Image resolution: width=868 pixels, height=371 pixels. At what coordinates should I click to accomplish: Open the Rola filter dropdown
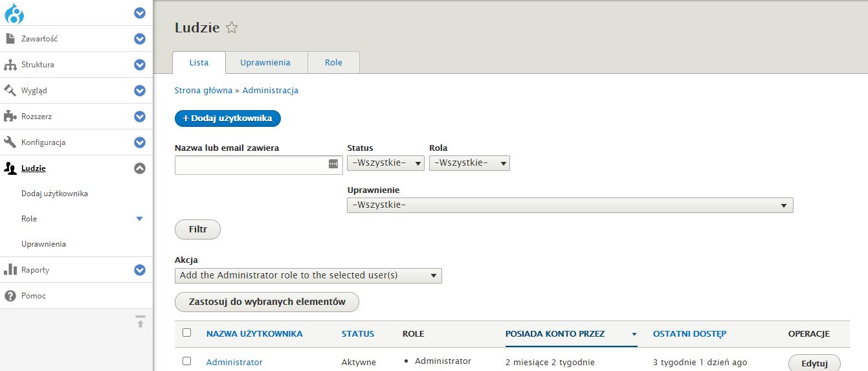tap(469, 163)
